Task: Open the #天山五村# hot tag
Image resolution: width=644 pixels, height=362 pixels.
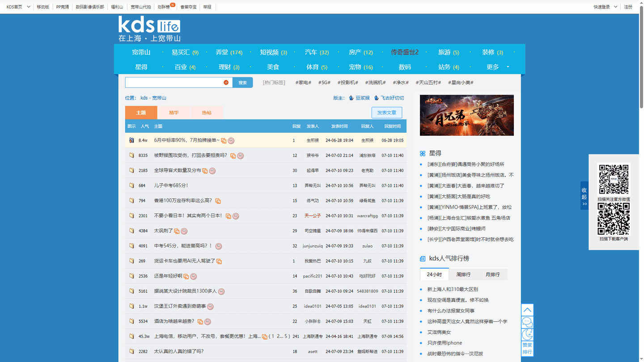Action: (428, 83)
